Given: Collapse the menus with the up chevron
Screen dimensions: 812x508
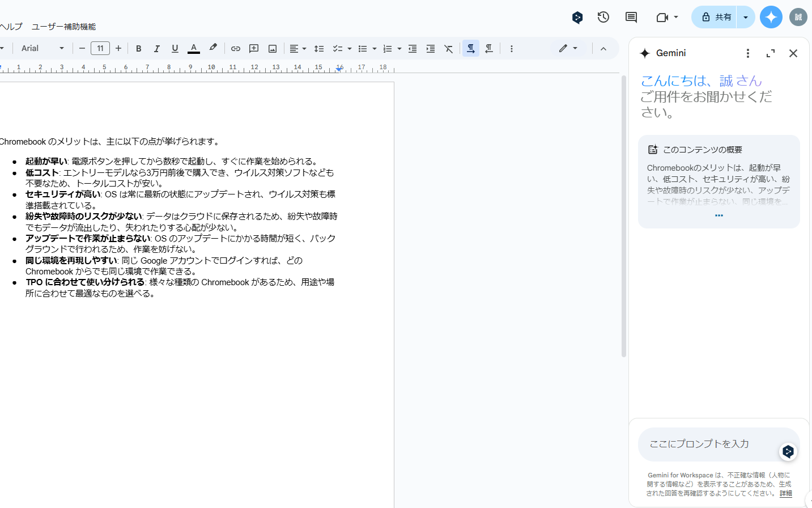Looking at the screenshot, I should pyautogui.click(x=603, y=49).
